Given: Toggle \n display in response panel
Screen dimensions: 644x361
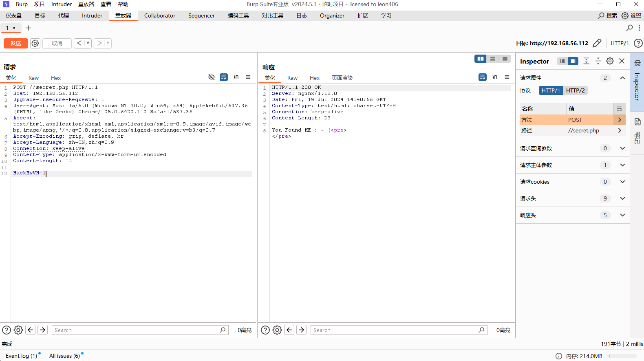Looking at the screenshot, I should point(495,77).
